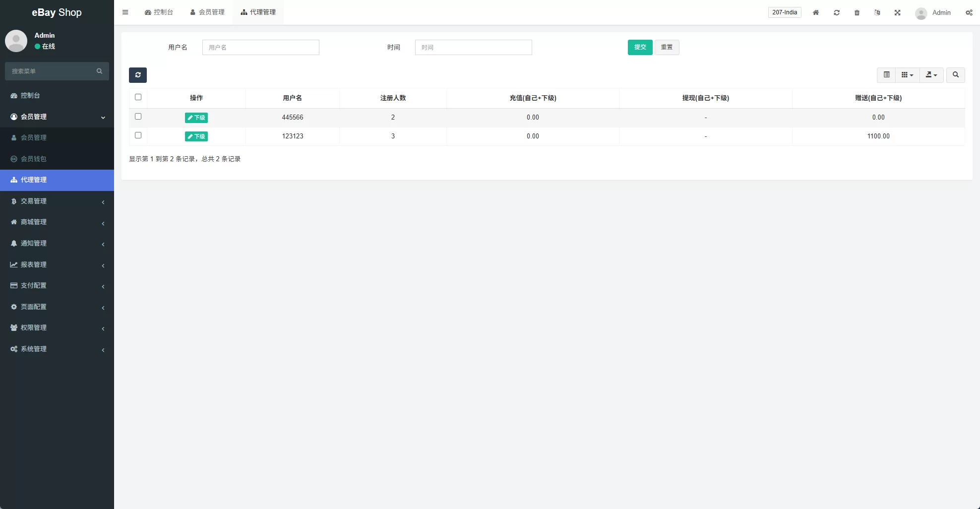
Task: Select the checkbox for user 123123
Action: [x=138, y=135]
